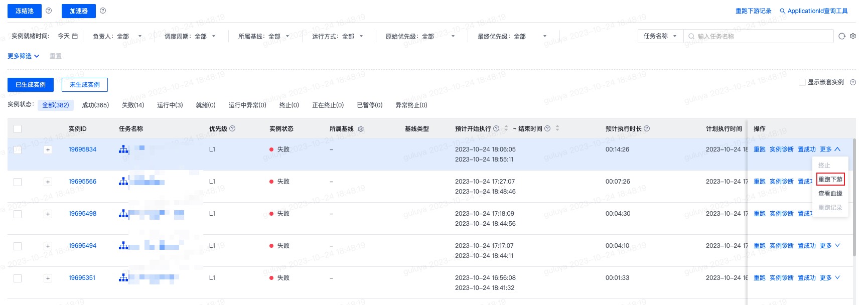Click calendar icon next to 今天
The image size is (868, 305).
[x=75, y=36]
